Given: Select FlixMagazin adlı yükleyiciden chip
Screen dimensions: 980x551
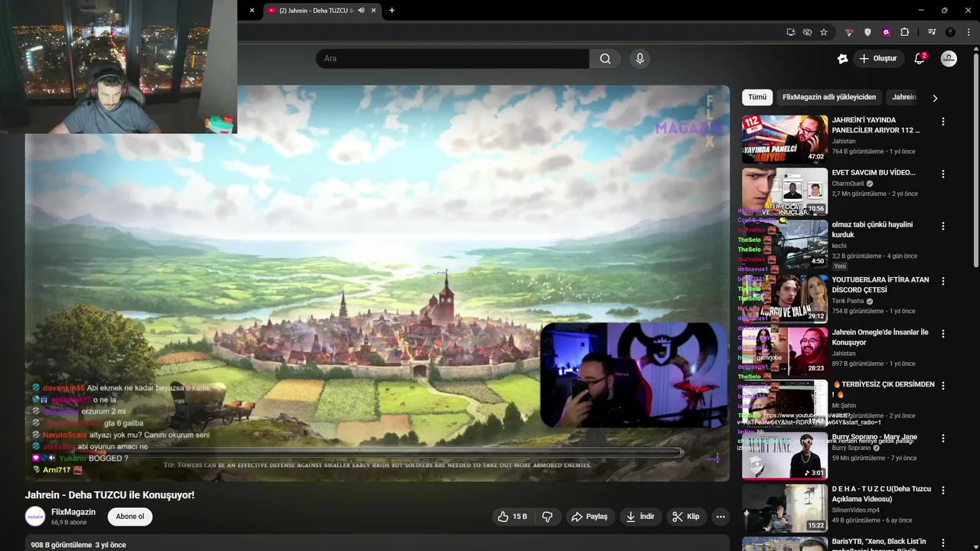Looking at the screenshot, I should tap(829, 97).
